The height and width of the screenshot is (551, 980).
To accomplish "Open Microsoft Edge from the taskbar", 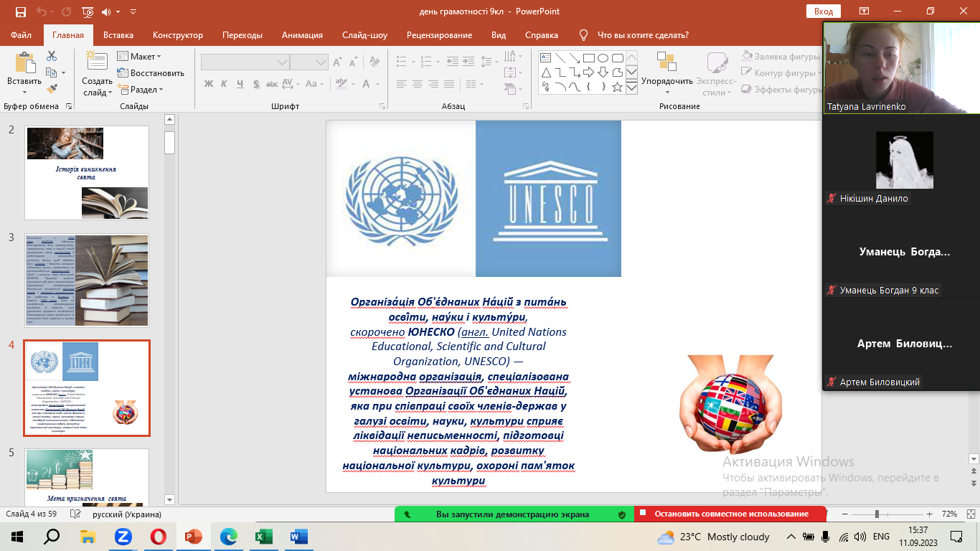I will pos(229,536).
